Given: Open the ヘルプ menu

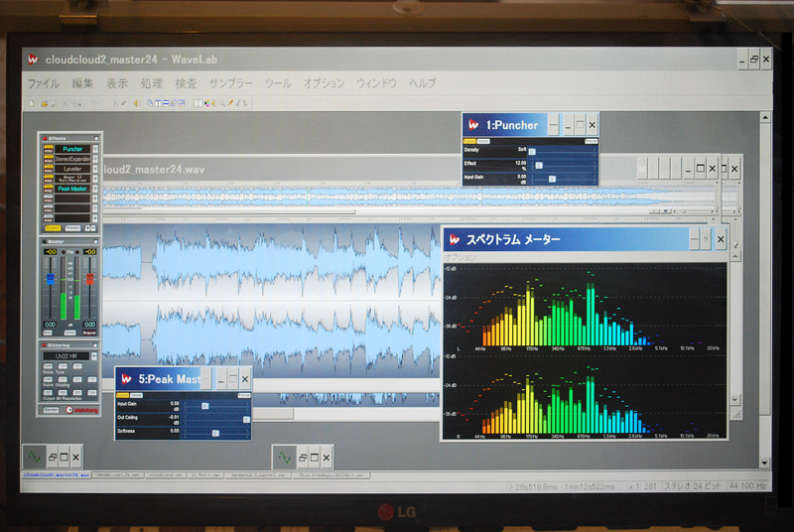Looking at the screenshot, I should tap(423, 83).
